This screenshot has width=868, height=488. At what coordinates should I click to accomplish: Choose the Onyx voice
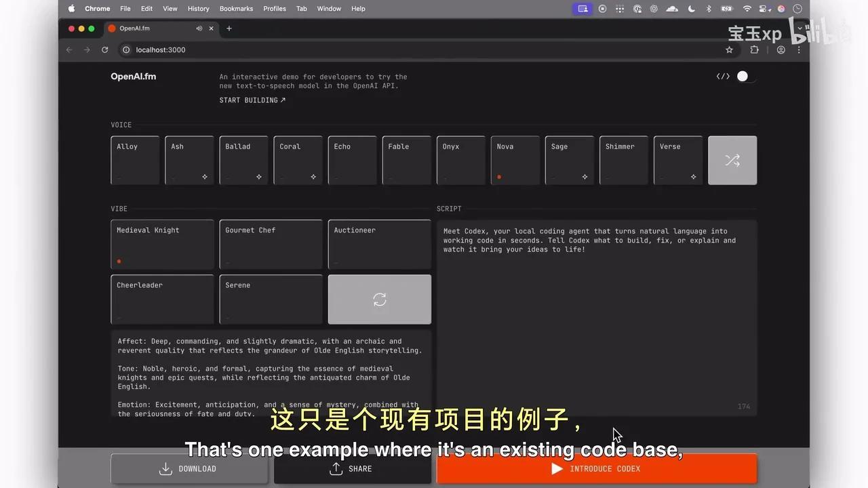460,160
